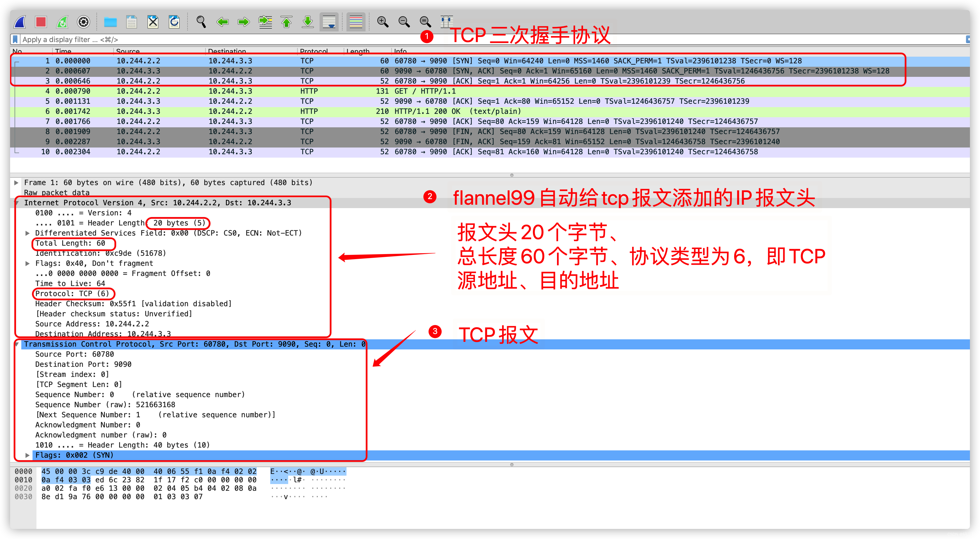The image size is (980, 539).
Task: Expand the Frame 1 tree row
Action: [16, 183]
